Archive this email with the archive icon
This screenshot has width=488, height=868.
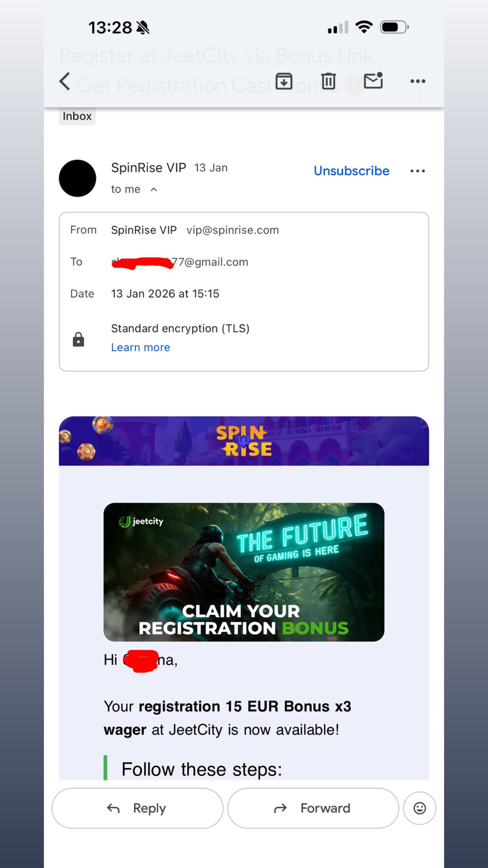coord(284,81)
